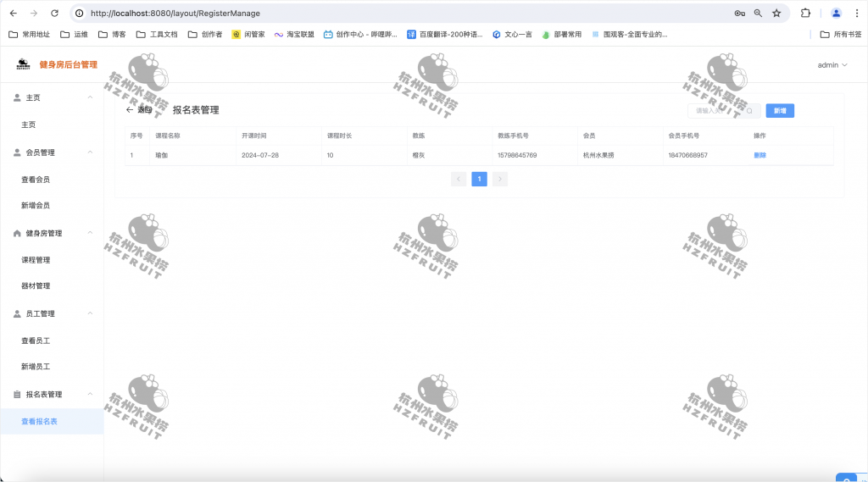
Task: Click the 健身房后台管理 title
Action: coord(68,64)
